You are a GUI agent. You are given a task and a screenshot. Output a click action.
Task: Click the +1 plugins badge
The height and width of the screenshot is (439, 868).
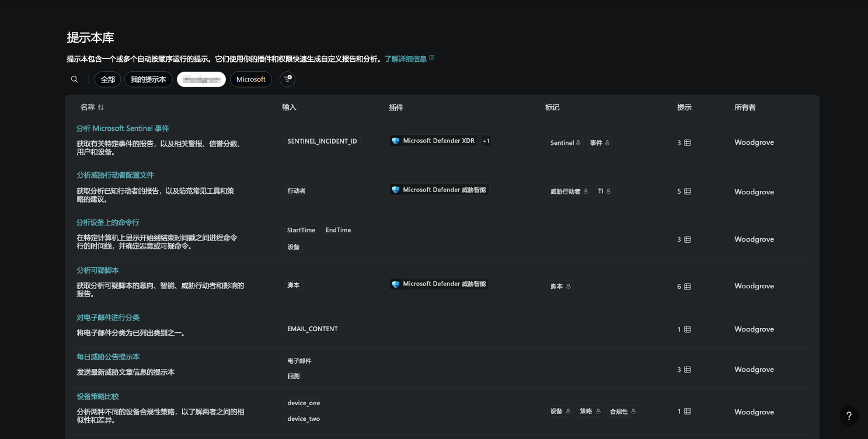coord(486,141)
